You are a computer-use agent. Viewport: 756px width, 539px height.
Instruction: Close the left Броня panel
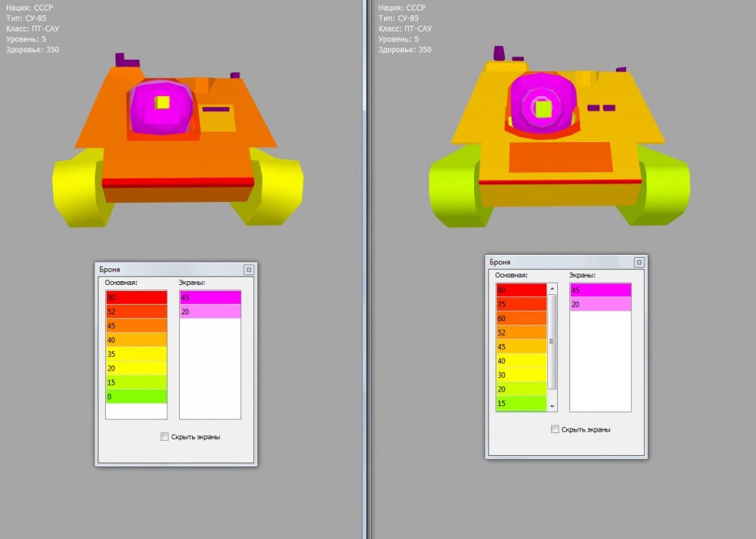[248, 269]
